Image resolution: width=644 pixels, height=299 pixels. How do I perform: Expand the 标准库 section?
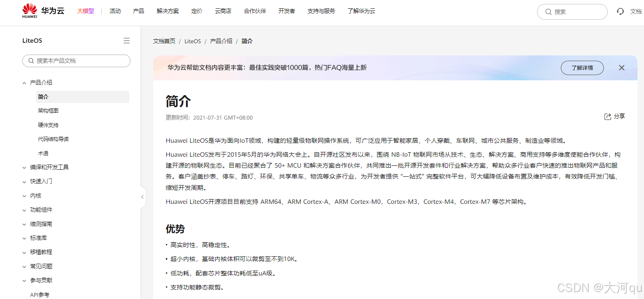click(24, 238)
